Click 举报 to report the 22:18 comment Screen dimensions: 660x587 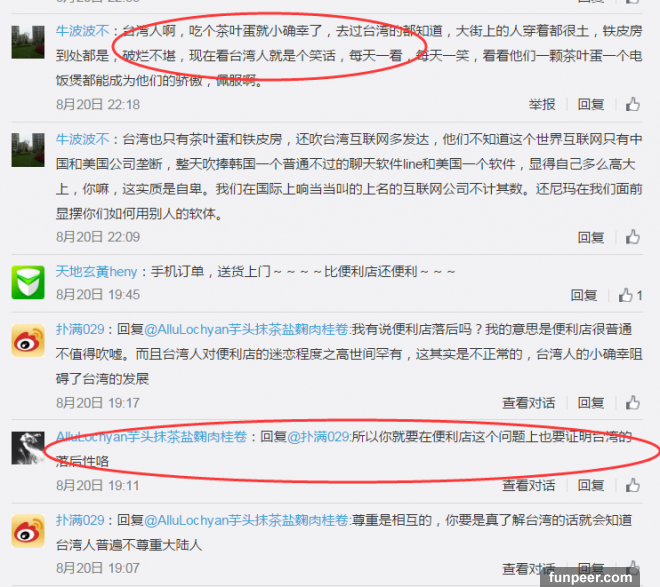(542, 104)
